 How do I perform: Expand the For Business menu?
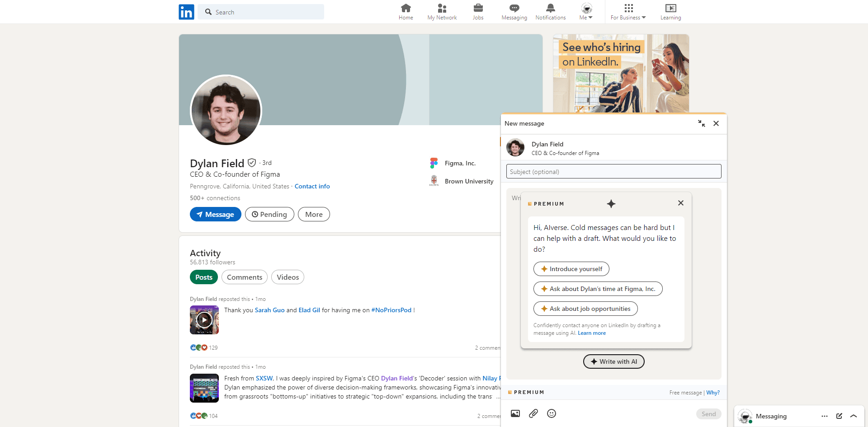tap(628, 11)
